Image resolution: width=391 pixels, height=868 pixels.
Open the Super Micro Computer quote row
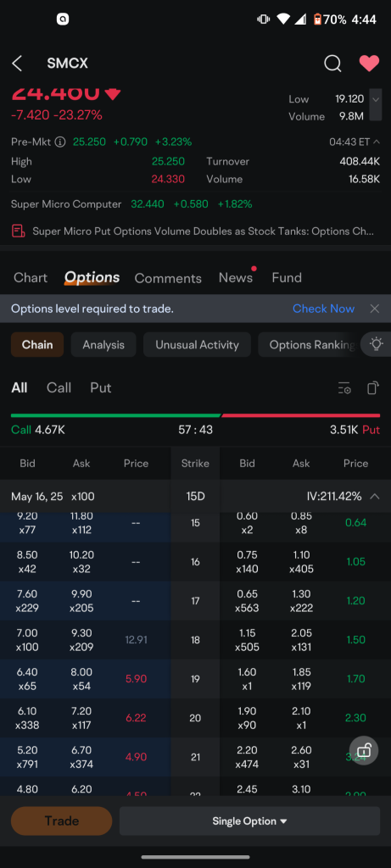point(131,203)
